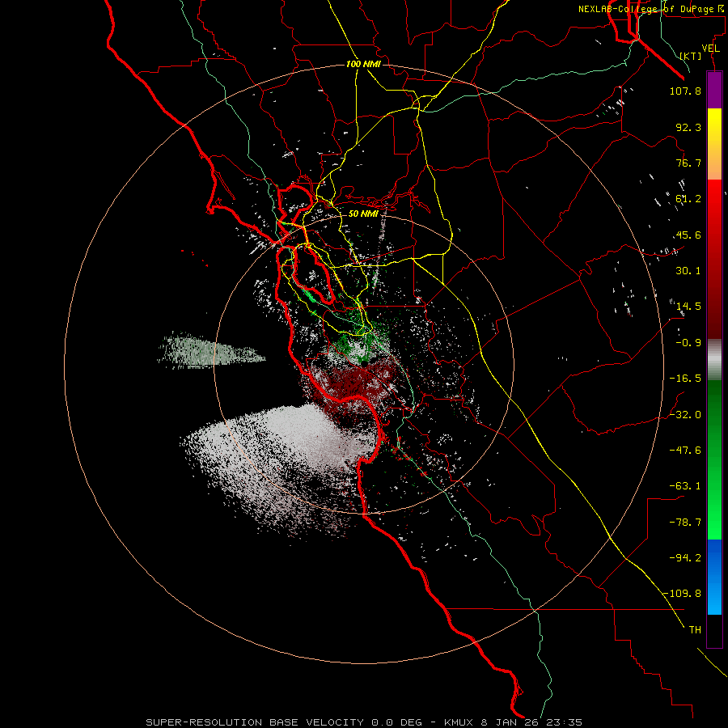Click the -0.9 scale value
728x728 pixels.
pyautogui.click(x=688, y=343)
